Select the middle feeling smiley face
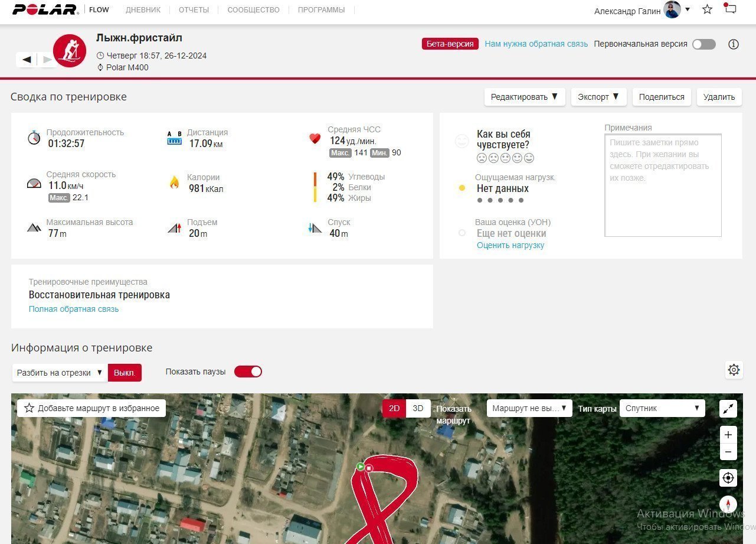The height and width of the screenshot is (544, 756). (x=505, y=158)
